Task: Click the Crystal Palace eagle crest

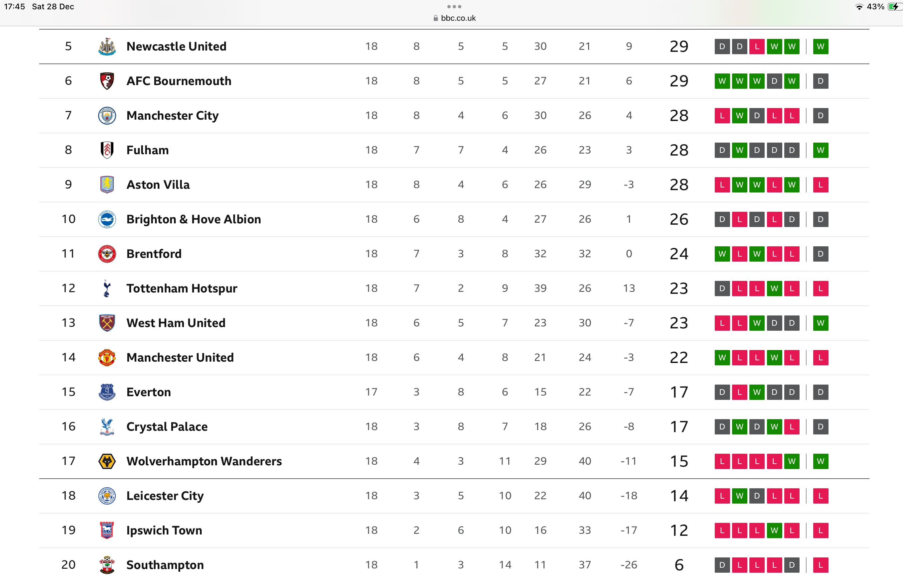Action: [107, 427]
